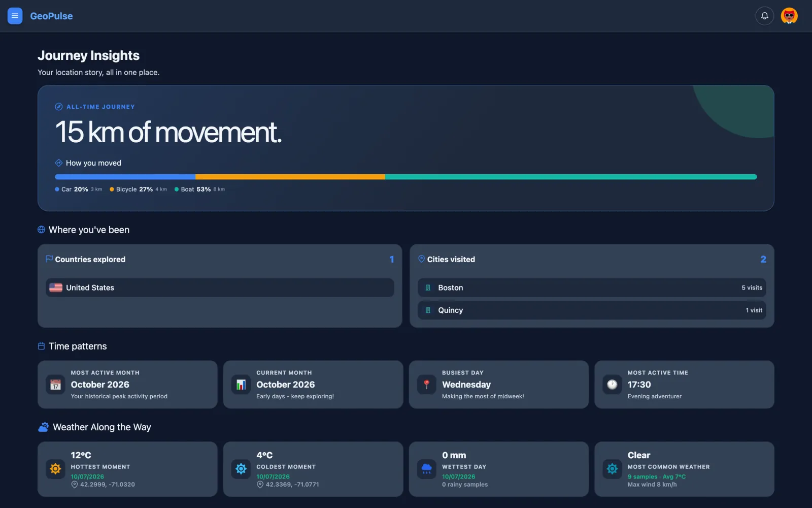The height and width of the screenshot is (508, 812).
Task: Click the blue Car segment of movement bar
Action: pos(125,177)
